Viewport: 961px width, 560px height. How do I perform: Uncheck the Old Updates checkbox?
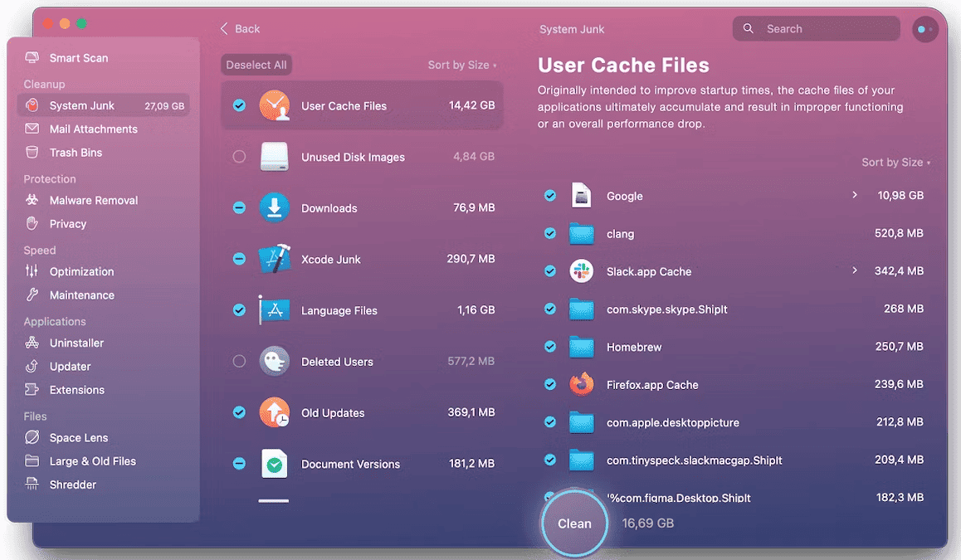(x=239, y=411)
